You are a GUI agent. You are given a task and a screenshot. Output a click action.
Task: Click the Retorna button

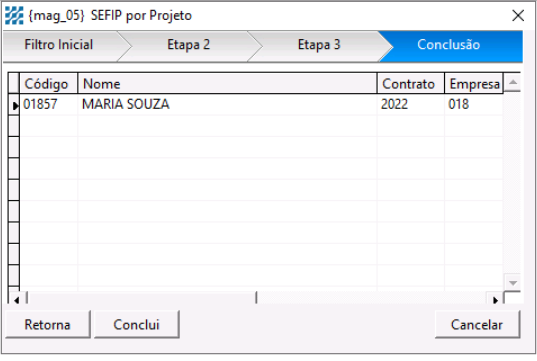(x=48, y=324)
